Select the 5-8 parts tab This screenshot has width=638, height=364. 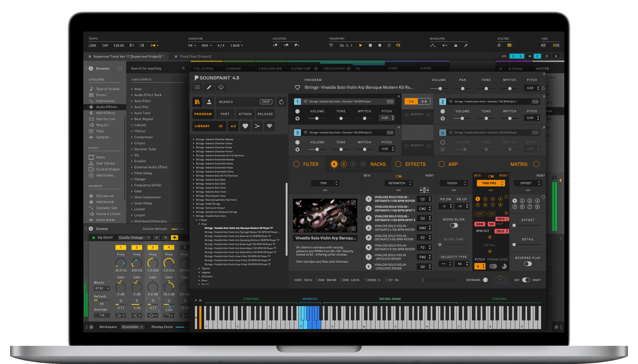point(424,101)
